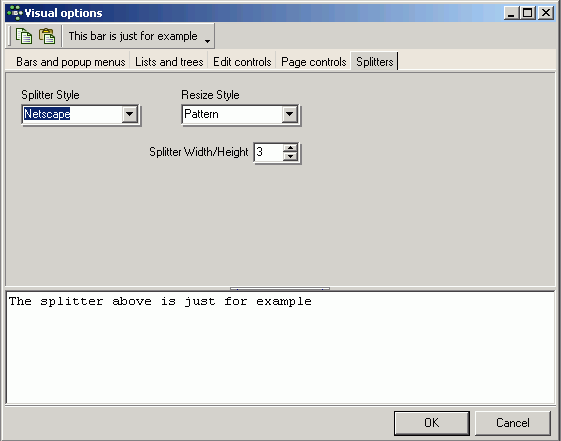Open the Page controls tab
561x441 pixels.
[313, 62]
